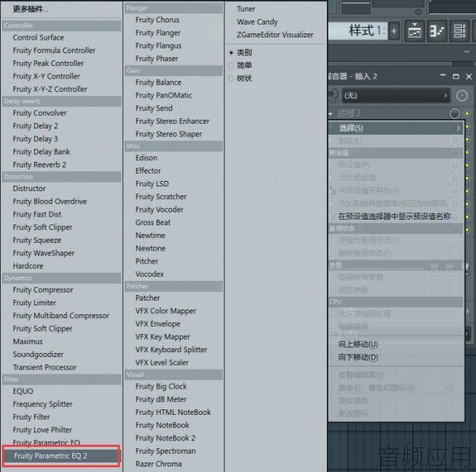Pick Fruity X-Y-Z Controller
Viewport: 476px width, 472px height.
pyautogui.click(x=50, y=89)
